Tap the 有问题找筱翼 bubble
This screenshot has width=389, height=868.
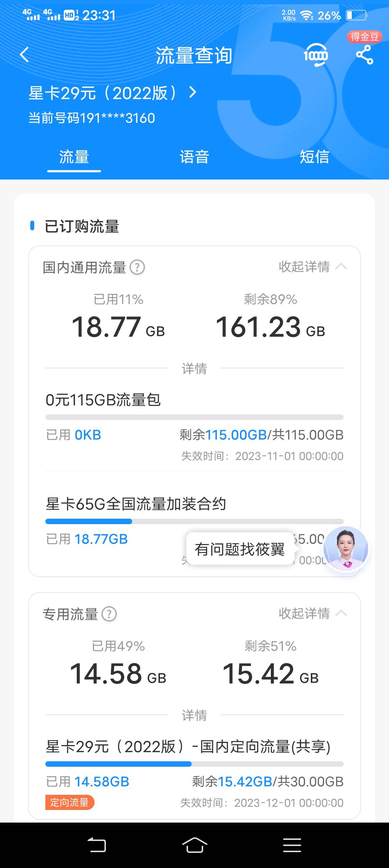[240, 549]
